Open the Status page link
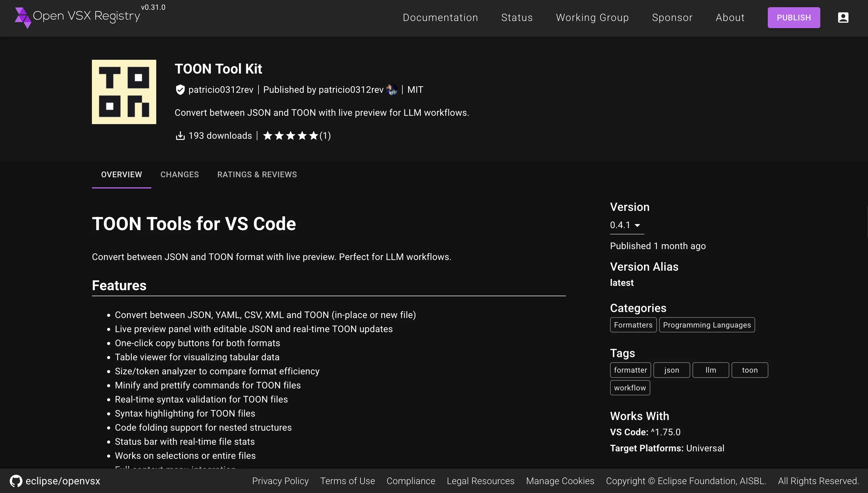The height and width of the screenshot is (493, 868). pos(517,18)
